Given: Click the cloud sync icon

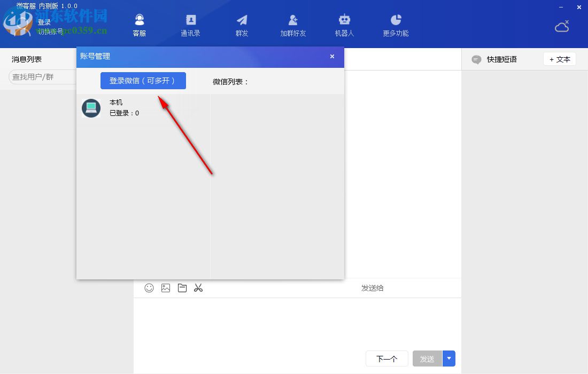Looking at the screenshot, I should point(561,26).
